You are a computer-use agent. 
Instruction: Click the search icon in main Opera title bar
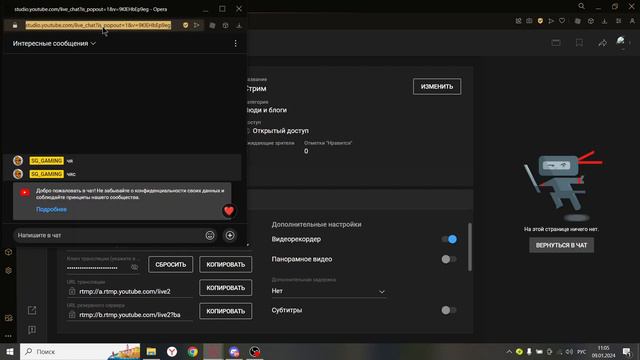581,6
